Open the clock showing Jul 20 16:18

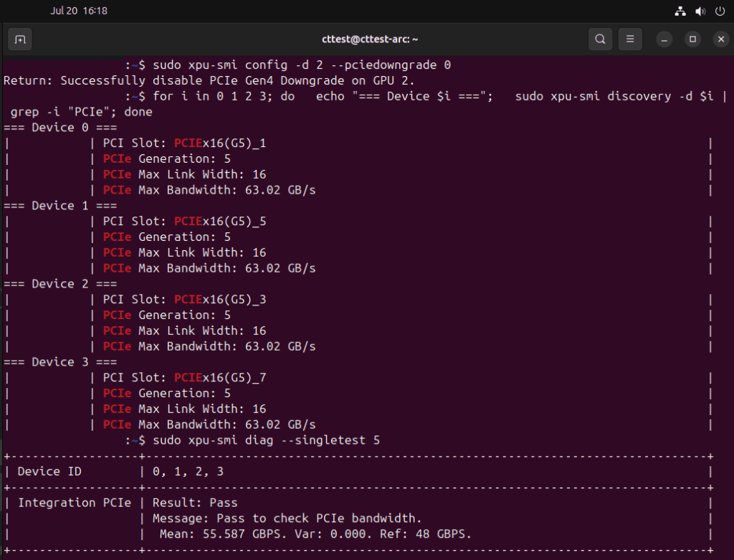(79, 11)
